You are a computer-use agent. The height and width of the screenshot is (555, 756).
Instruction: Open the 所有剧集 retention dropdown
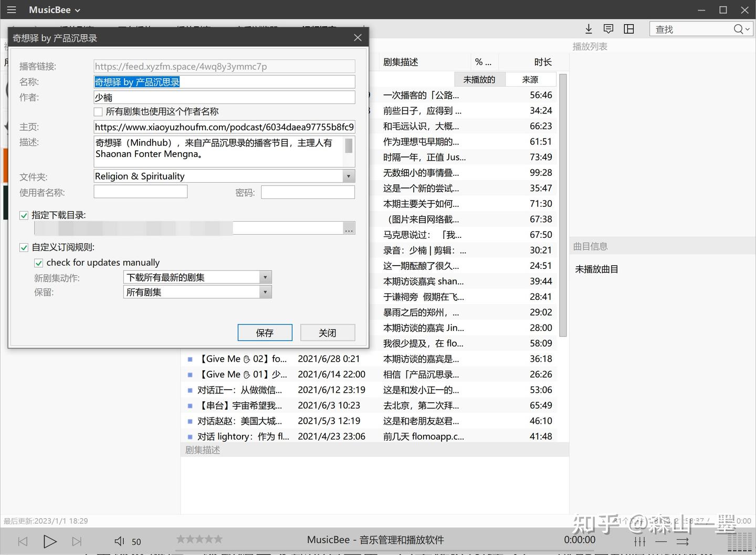click(x=265, y=291)
